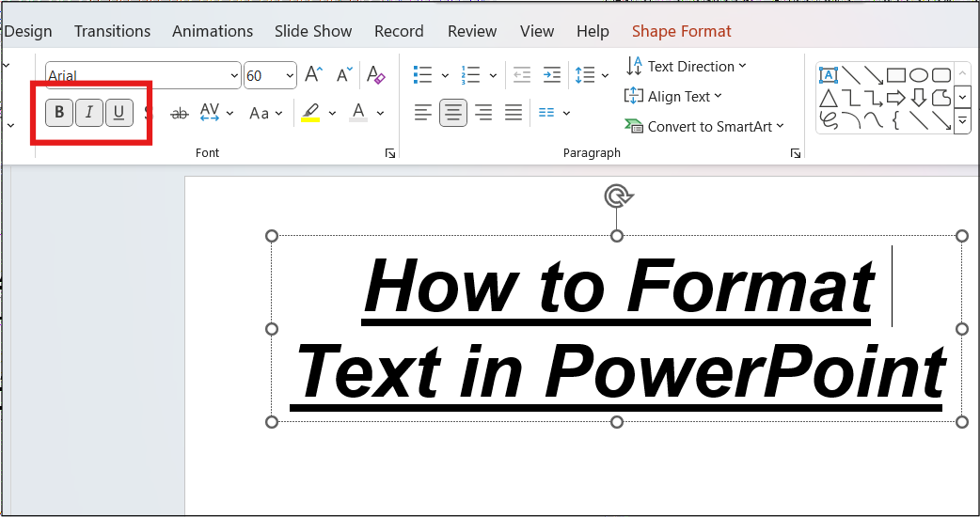Open the Text Direction menu
The height and width of the screenshot is (517, 980).
[x=686, y=66]
